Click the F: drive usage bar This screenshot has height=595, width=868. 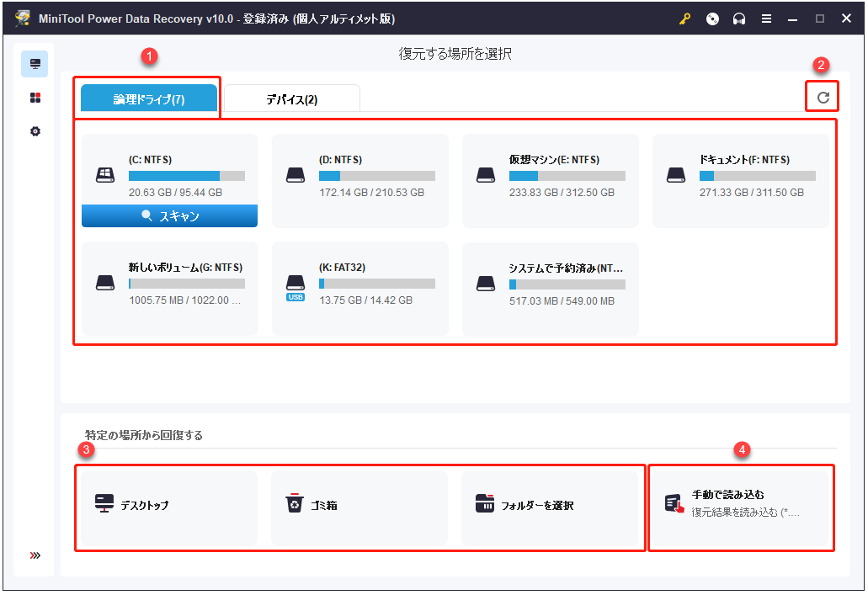click(x=757, y=176)
